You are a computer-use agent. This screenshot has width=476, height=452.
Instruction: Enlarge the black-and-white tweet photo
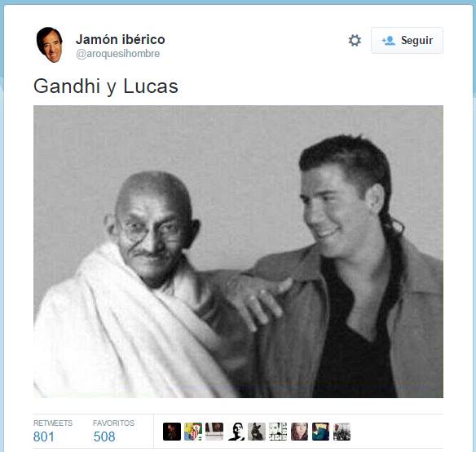tap(238, 251)
